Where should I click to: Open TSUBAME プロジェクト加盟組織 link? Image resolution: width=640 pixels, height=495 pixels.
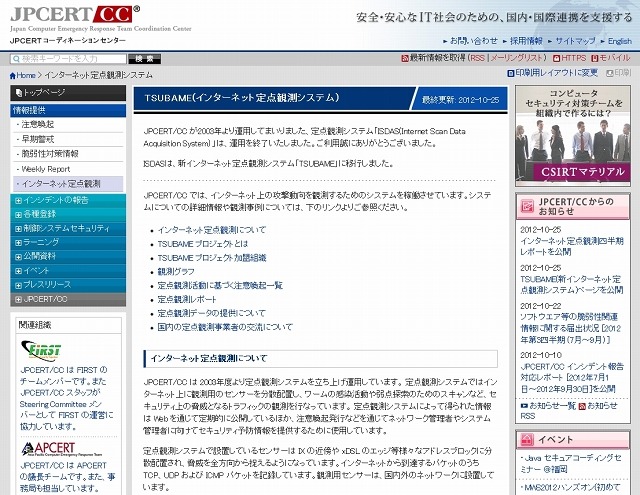tap(212, 258)
